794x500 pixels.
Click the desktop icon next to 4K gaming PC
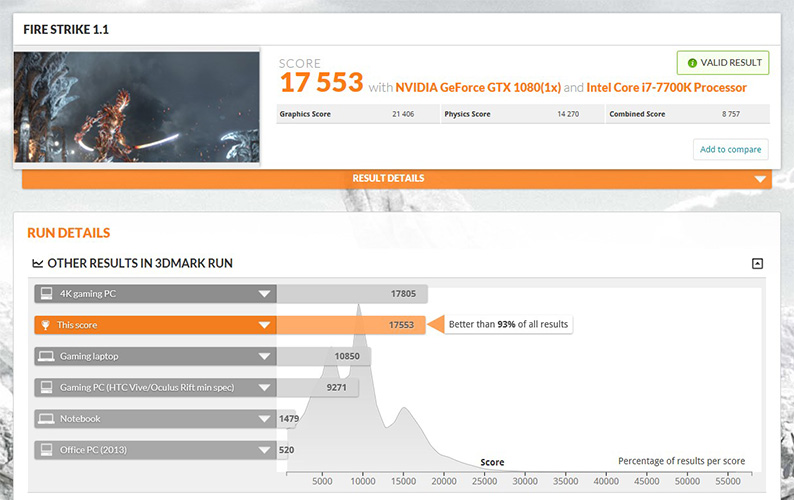coord(47,294)
